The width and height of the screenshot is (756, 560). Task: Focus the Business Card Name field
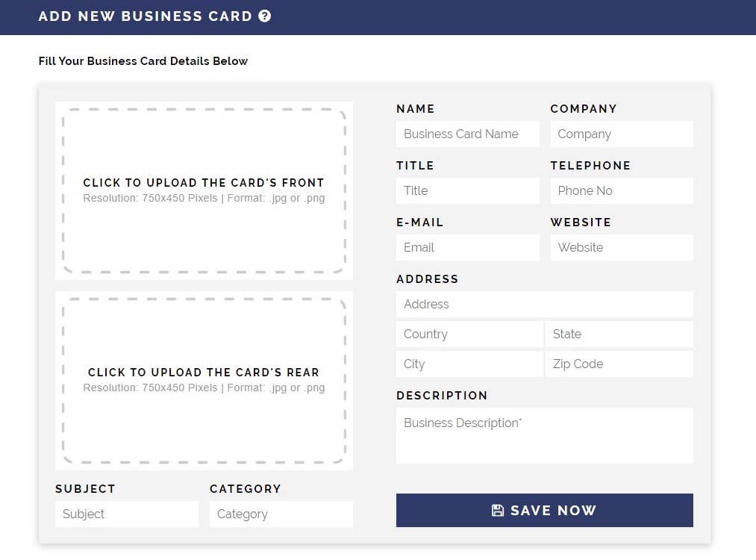468,134
